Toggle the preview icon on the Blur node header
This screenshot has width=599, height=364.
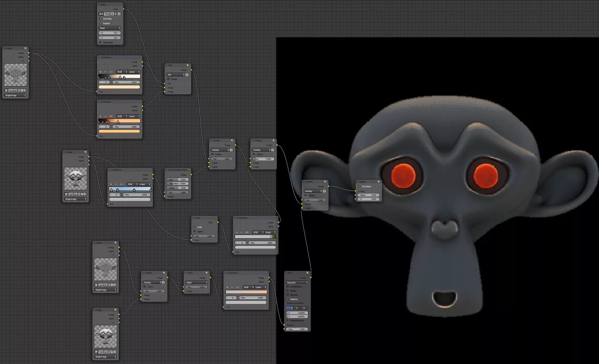click(308, 273)
